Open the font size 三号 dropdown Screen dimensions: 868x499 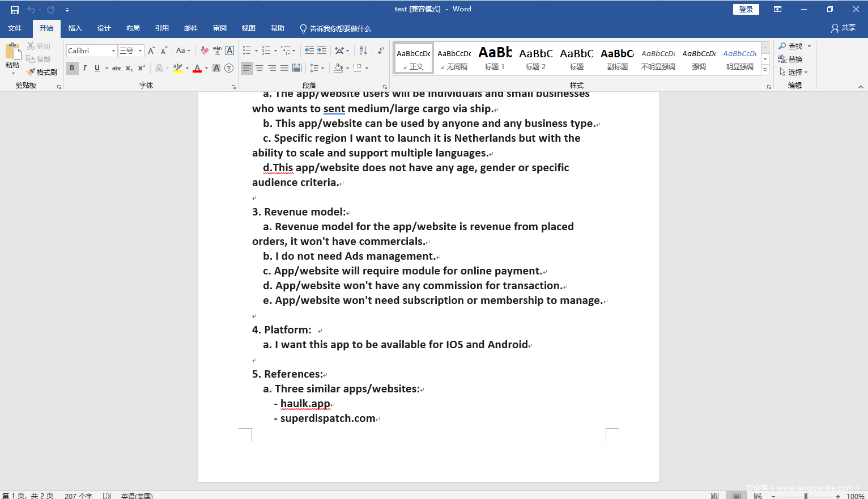[140, 51]
